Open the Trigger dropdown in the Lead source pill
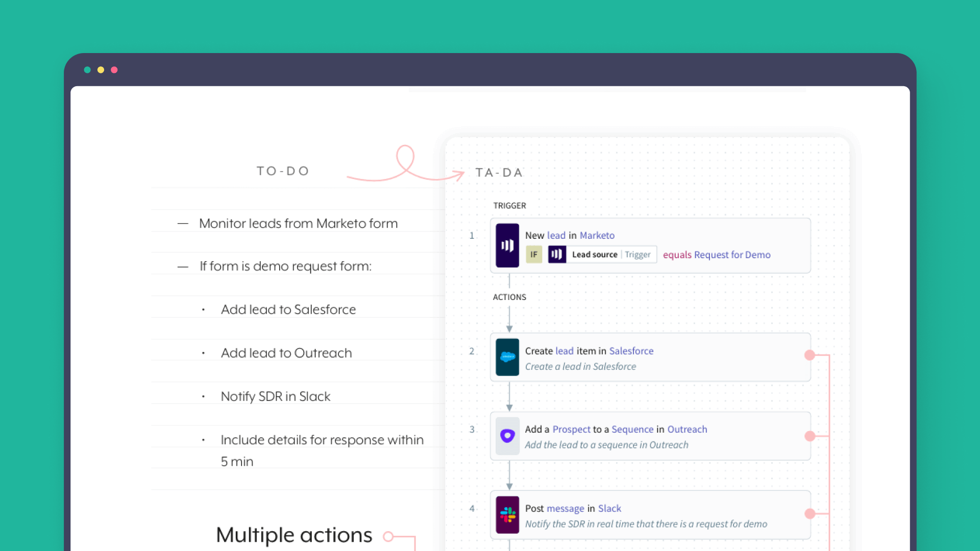Image resolution: width=980 pixels, height=551 pixels. (x=638, y=254)
